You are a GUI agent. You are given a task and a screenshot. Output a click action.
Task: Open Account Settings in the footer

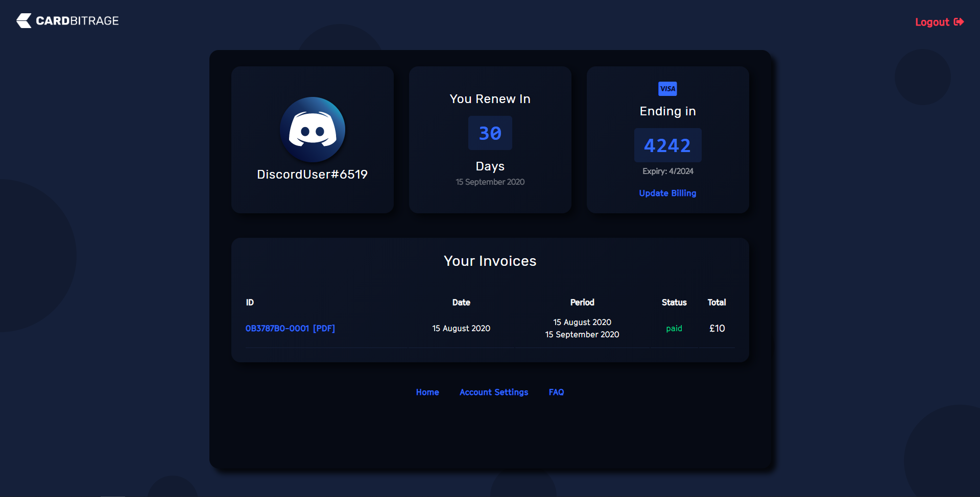(x=494, y=392)
